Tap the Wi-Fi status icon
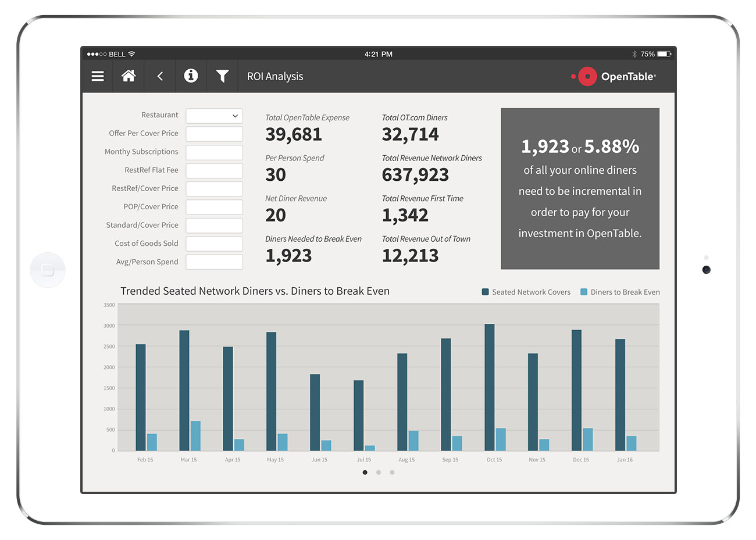Image resolution: width=756 pixels, height=540 pixels. (x=131, y=54)
